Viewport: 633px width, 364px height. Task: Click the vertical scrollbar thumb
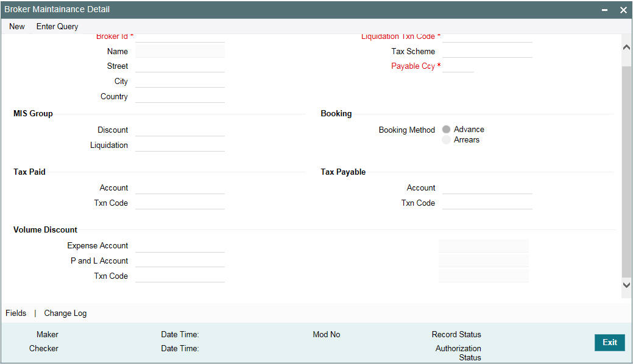[626, 172]
